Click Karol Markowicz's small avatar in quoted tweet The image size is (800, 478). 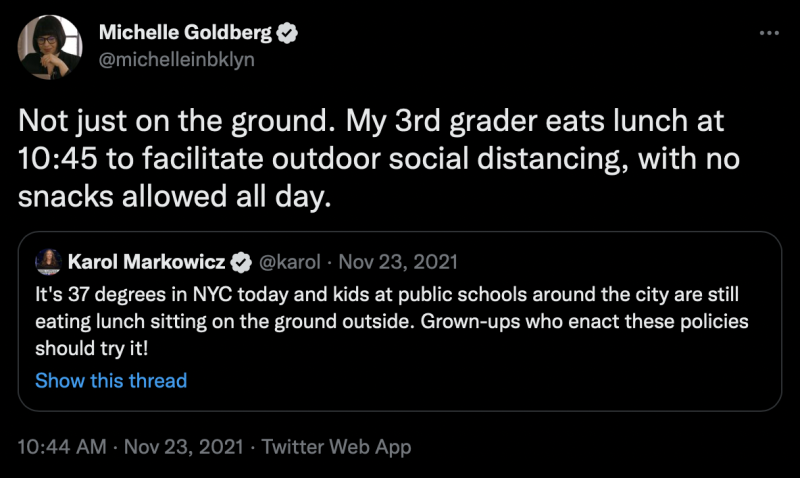click(x=47, y=263)
